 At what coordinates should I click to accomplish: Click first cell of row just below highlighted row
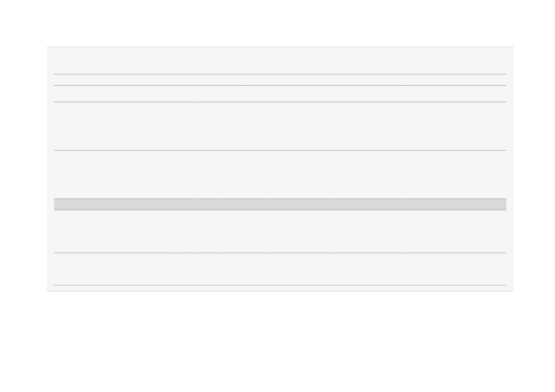[x=115, y=231]
